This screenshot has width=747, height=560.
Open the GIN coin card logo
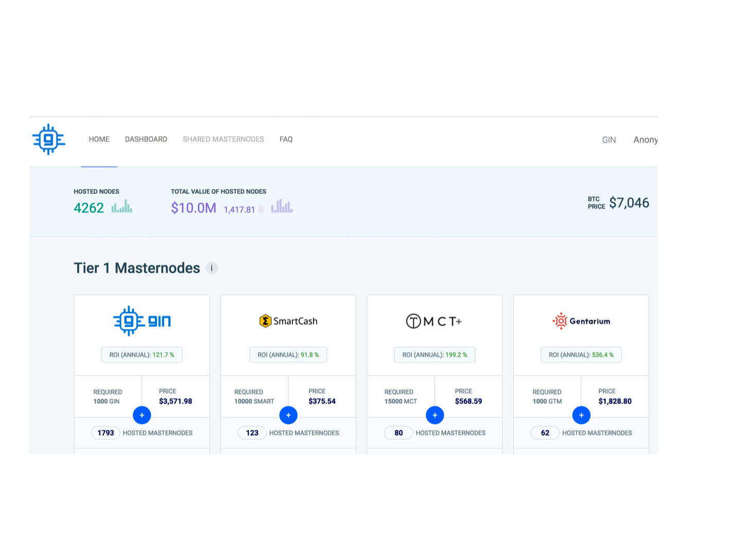click(x=142, y=321)
